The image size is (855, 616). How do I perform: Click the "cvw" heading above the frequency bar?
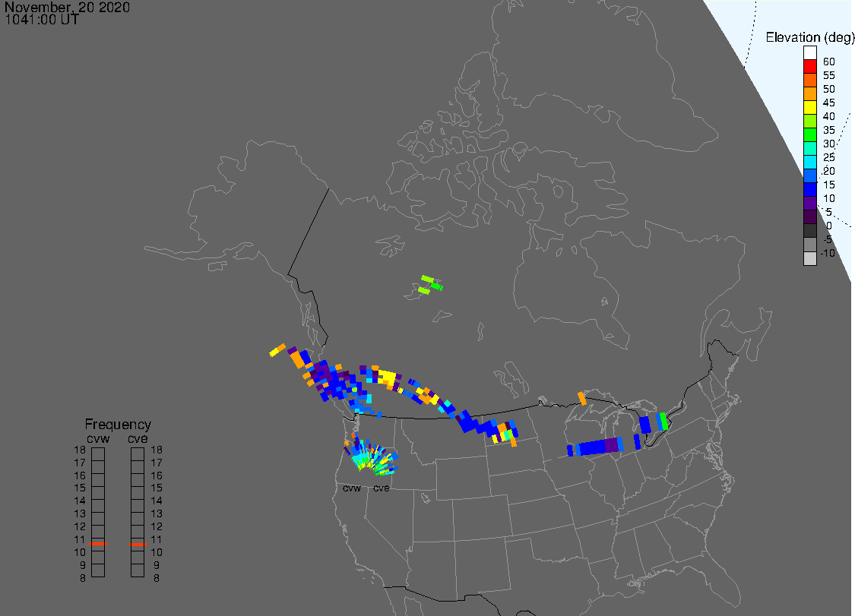tap(98, 439)
